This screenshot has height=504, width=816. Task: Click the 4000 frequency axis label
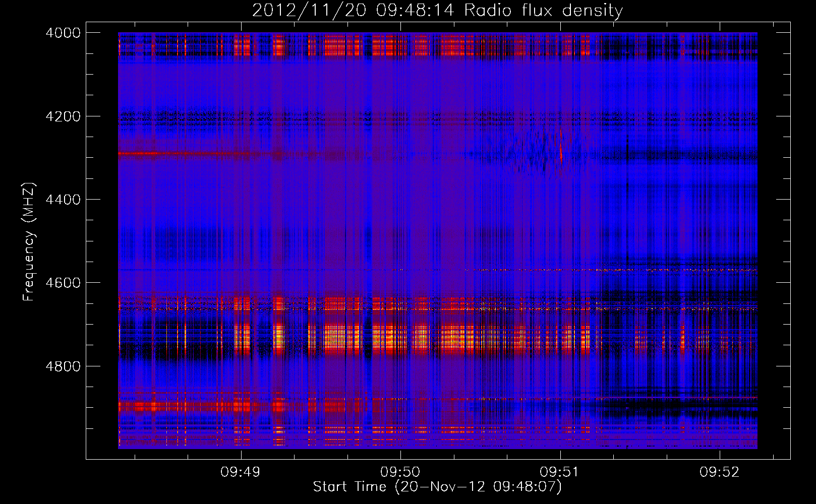63,33
